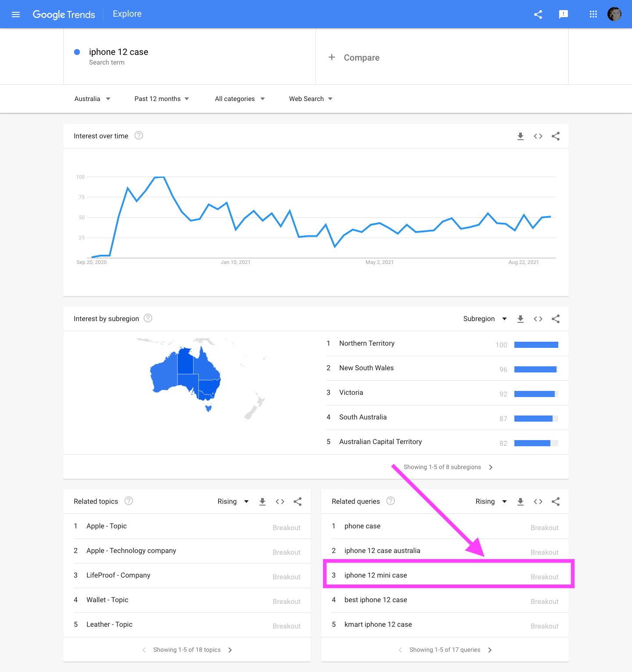Share the Interest over time chart

pos(556,136)
